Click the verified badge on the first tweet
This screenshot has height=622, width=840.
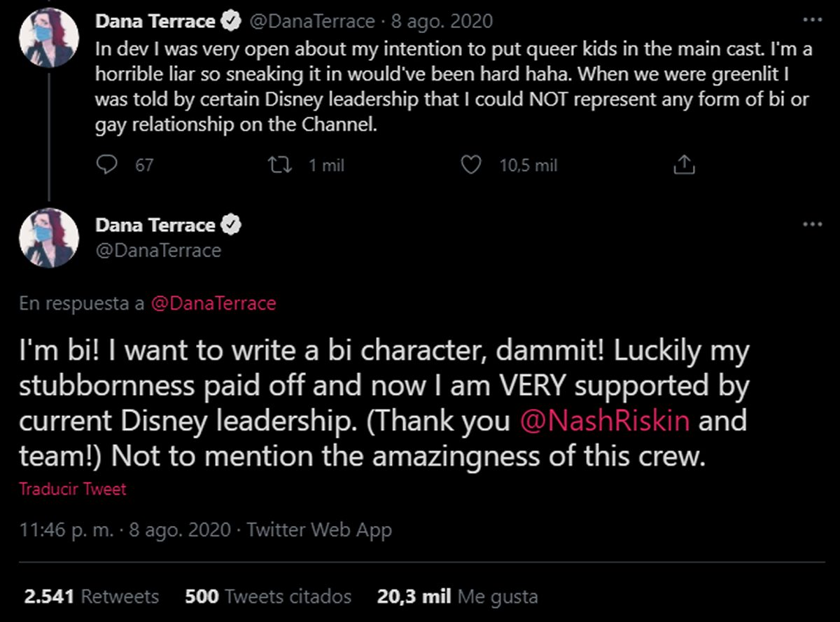click(230, 22)
